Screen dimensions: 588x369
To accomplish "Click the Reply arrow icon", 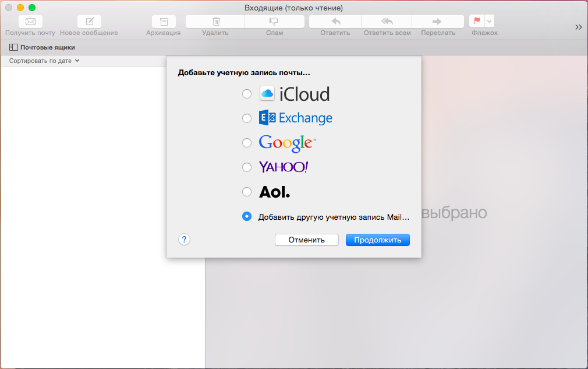I will [335, 22].
